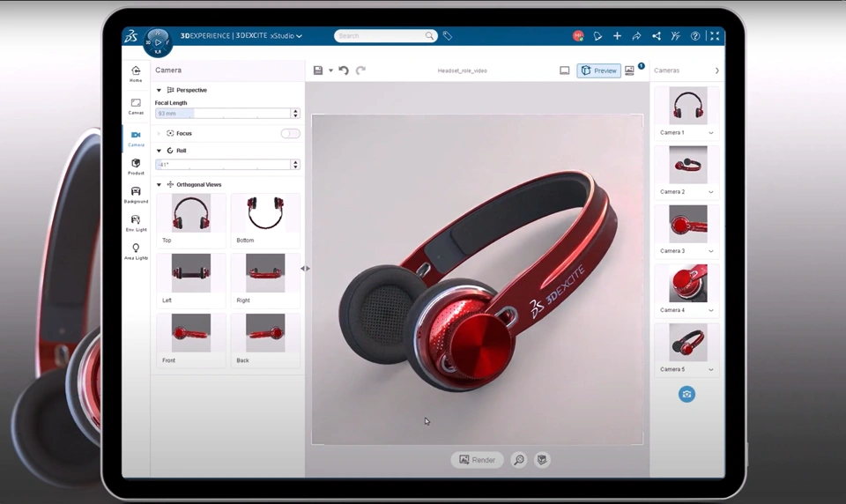The height and width of the screenshot is (504, 846).
Task: Click the zoom magnifier button below viewport
Action: click(x=518, y=460)
